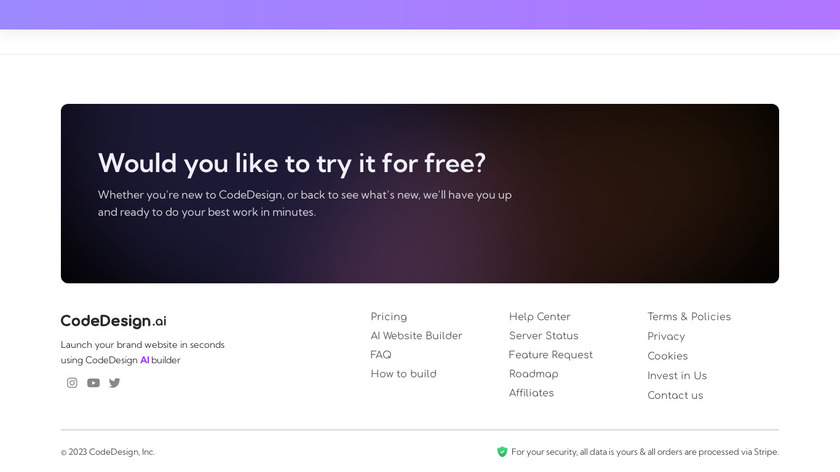840x472 pixels.
Task: Open the YouTube social icon
Action: click(93, 383)
